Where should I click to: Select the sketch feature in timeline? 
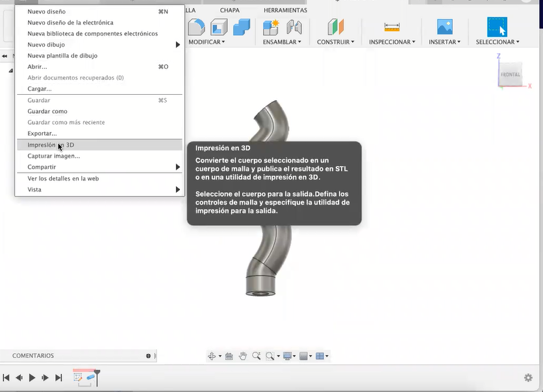[x=78, y=378]
